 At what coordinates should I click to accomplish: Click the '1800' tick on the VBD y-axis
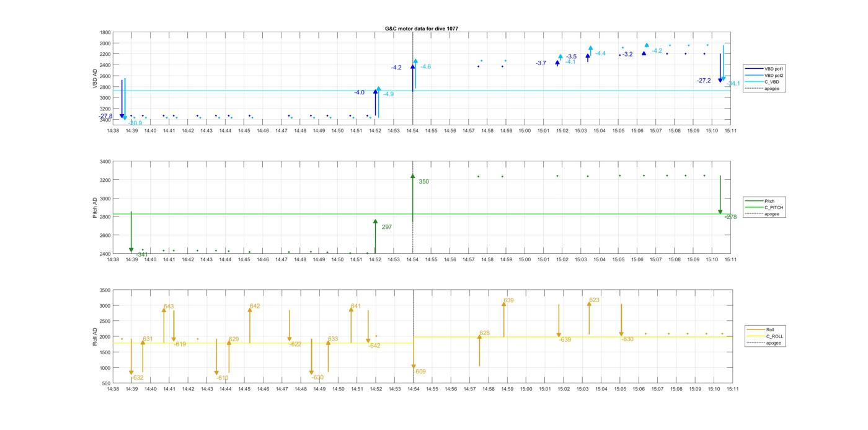pos(105,32)
